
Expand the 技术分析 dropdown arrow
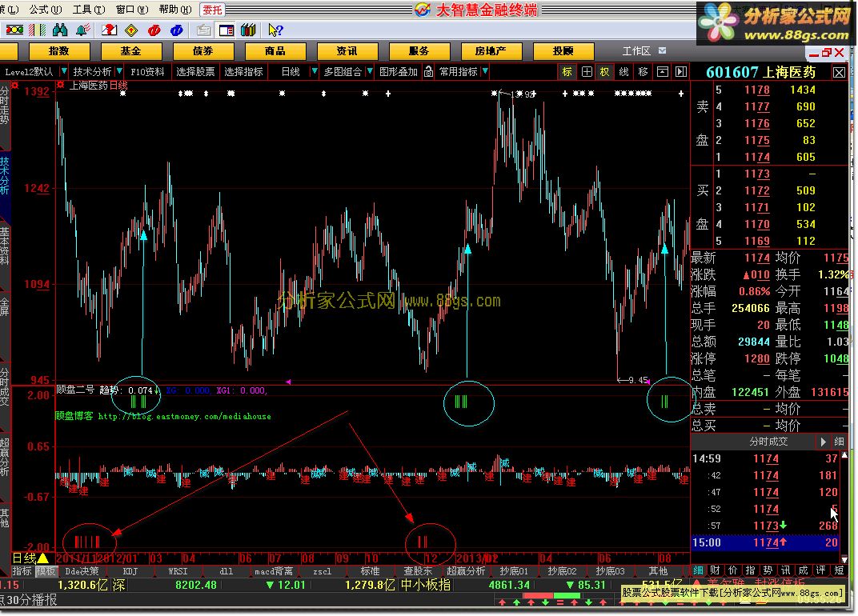119,72
